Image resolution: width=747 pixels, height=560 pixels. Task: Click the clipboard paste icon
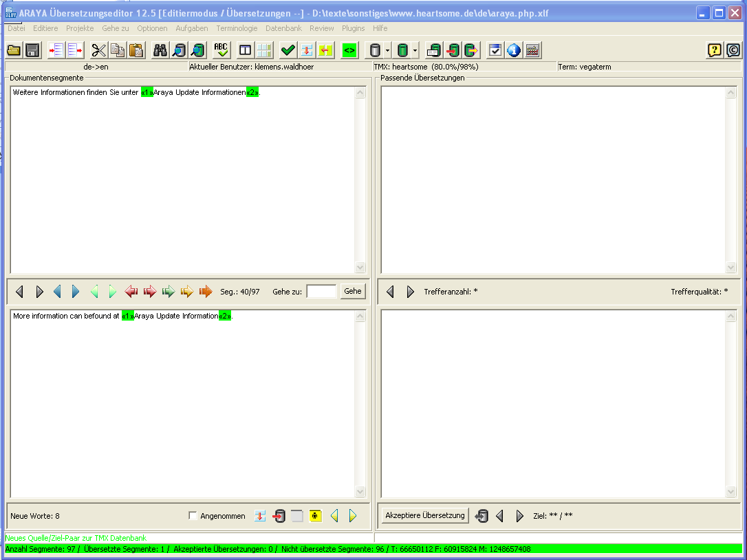[136, 50]
